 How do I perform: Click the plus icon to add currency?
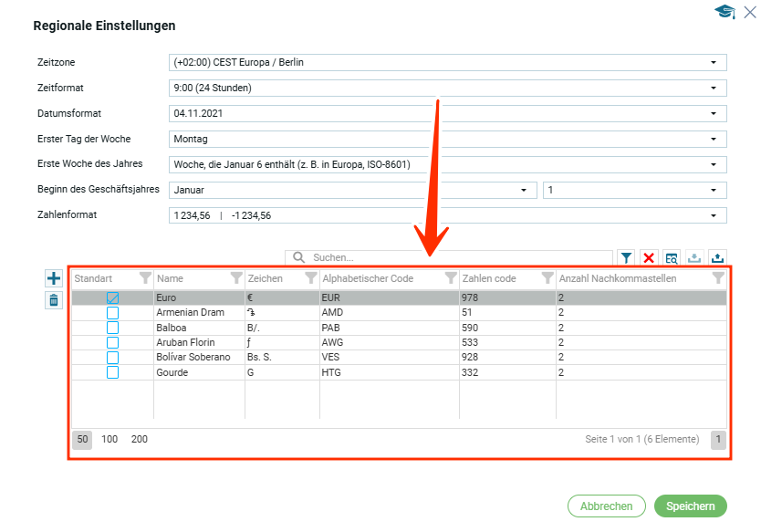click(54, 278)
